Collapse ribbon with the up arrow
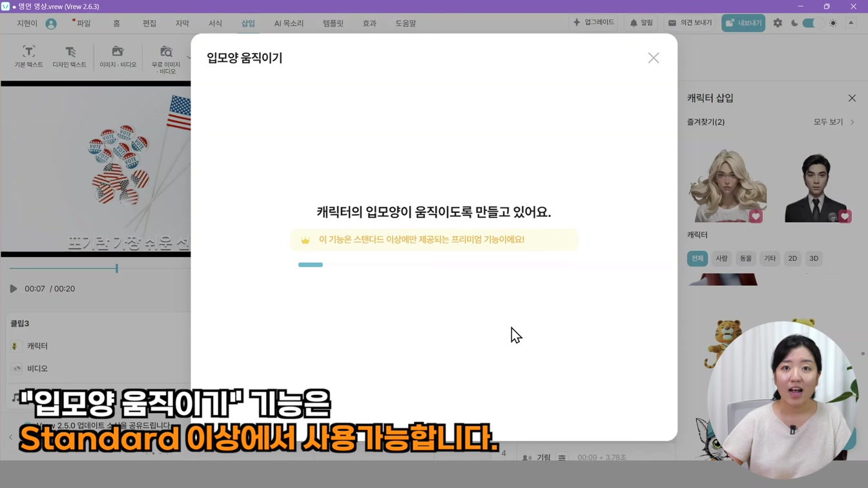This screenshot has width=868, height=488. [x=851, y=23]
